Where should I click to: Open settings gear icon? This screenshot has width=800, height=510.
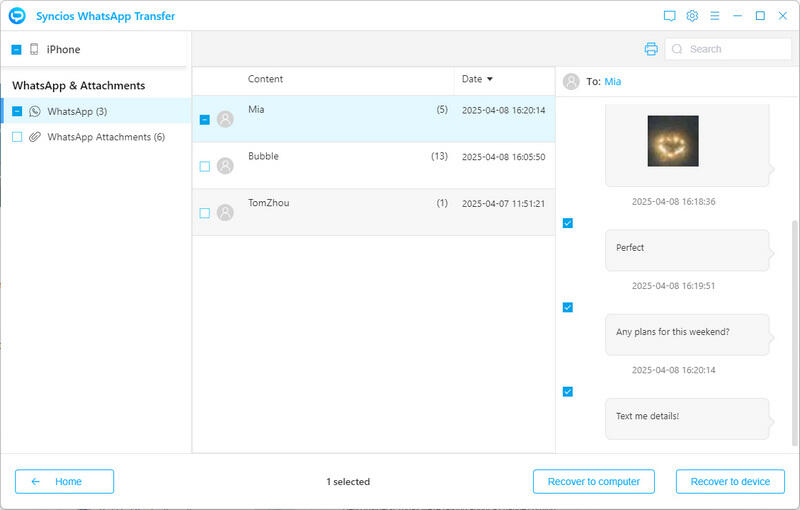[x=692, y=16]
